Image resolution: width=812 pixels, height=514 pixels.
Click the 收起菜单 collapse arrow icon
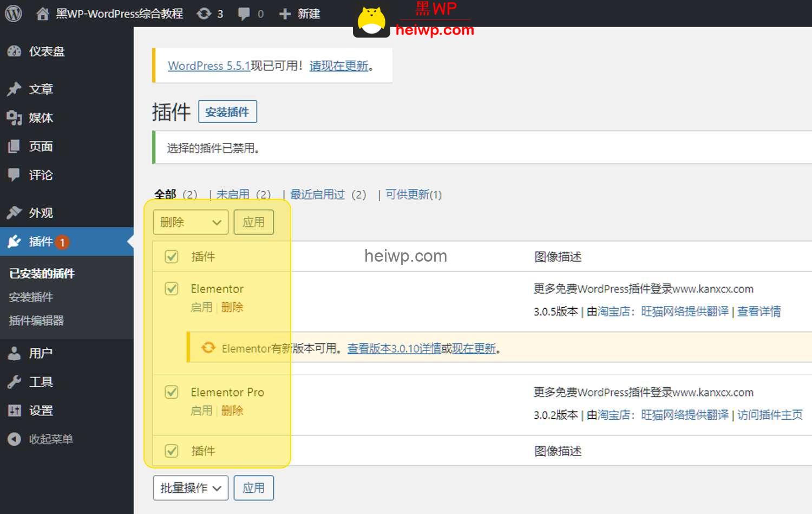14,439
